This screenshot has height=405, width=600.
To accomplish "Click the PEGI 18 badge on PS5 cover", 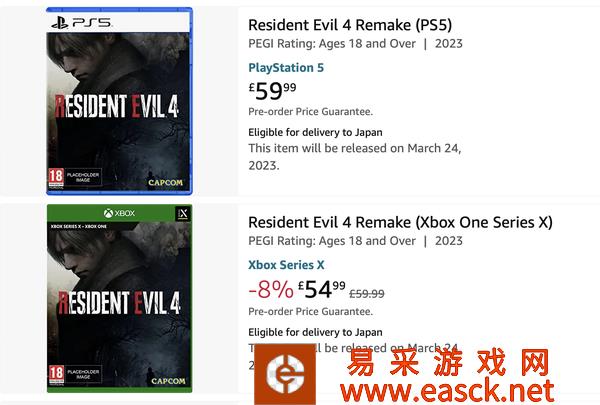I will (57, 180).
